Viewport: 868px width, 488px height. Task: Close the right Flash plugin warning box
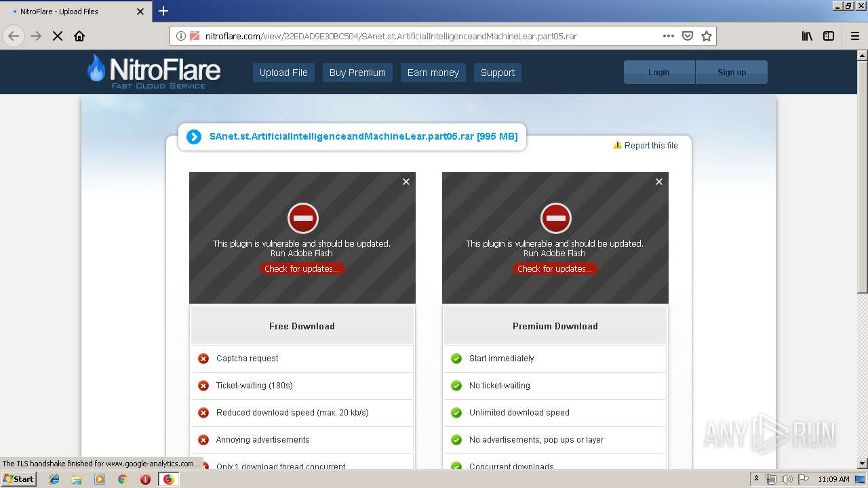click(x=659, y=182)
